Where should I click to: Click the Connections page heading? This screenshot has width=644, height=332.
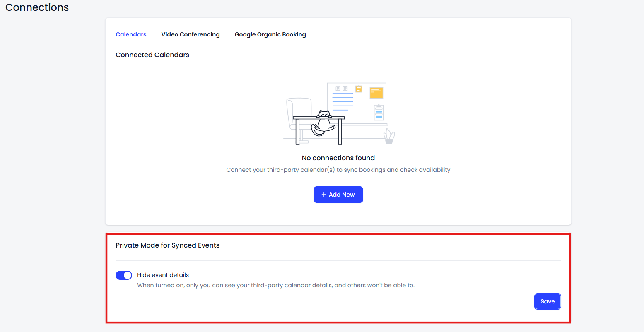tap(37, 7)
